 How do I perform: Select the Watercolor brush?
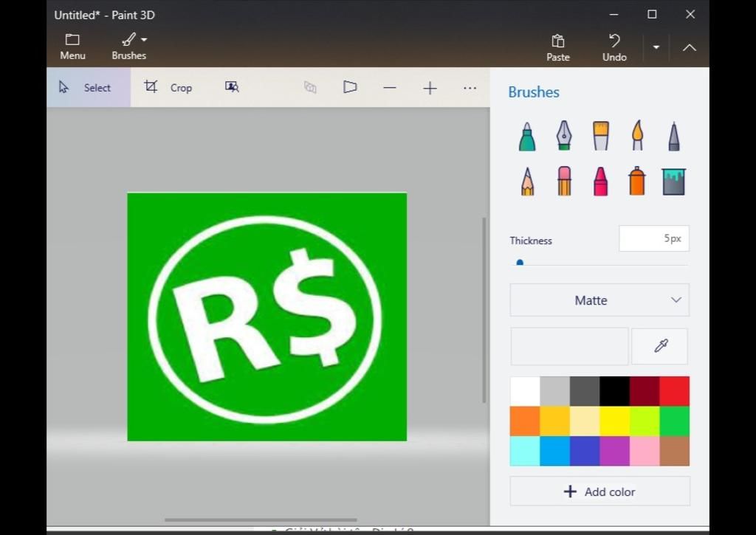[x=637, y=136]
